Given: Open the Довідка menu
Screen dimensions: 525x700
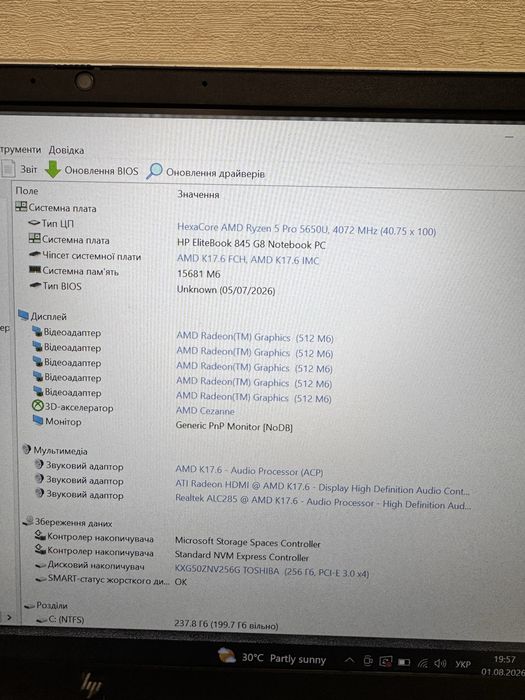Looking at the screenshot, I should pos(66,150).
